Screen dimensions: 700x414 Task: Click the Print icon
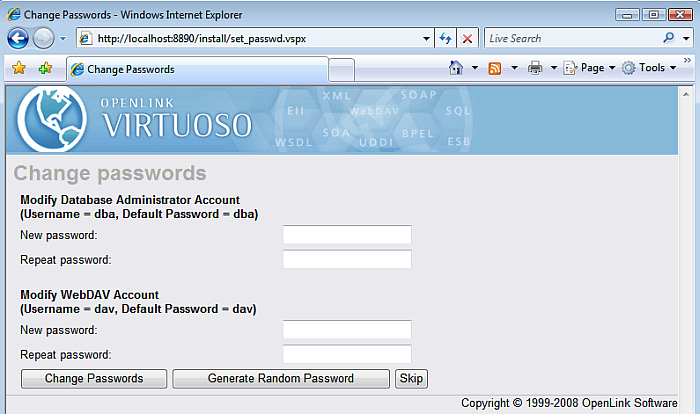(535, 68)
